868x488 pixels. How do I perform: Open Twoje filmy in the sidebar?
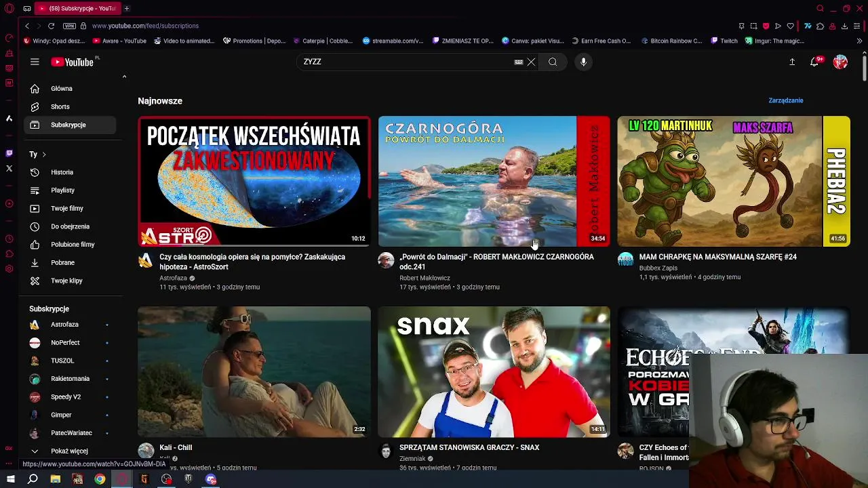click(70, 208)
